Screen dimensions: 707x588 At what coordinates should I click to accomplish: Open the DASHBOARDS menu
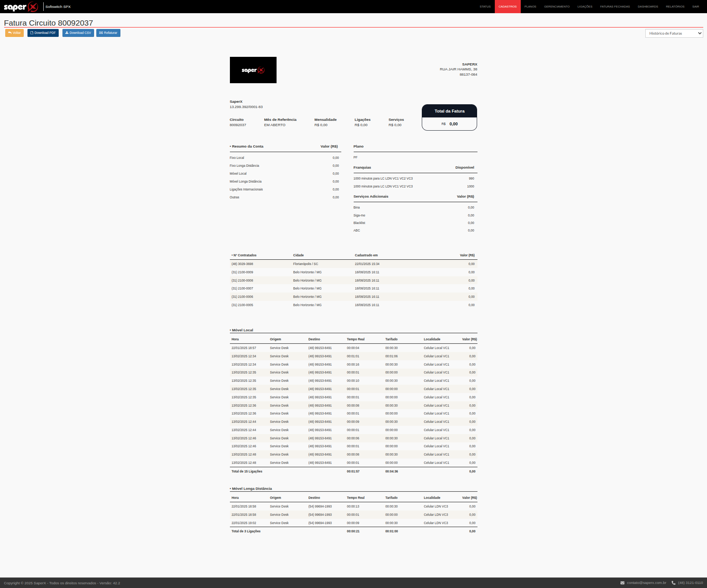pyautogui.click(x=648, y=7)
